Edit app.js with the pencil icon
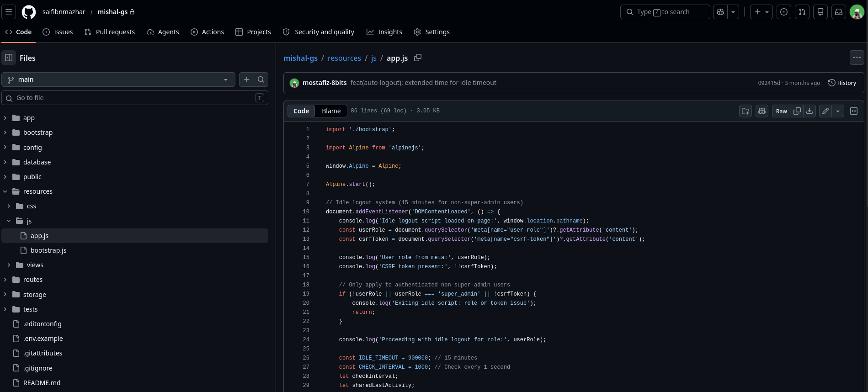The width and height of the screenshot is (868, 392). click(825, 111)
